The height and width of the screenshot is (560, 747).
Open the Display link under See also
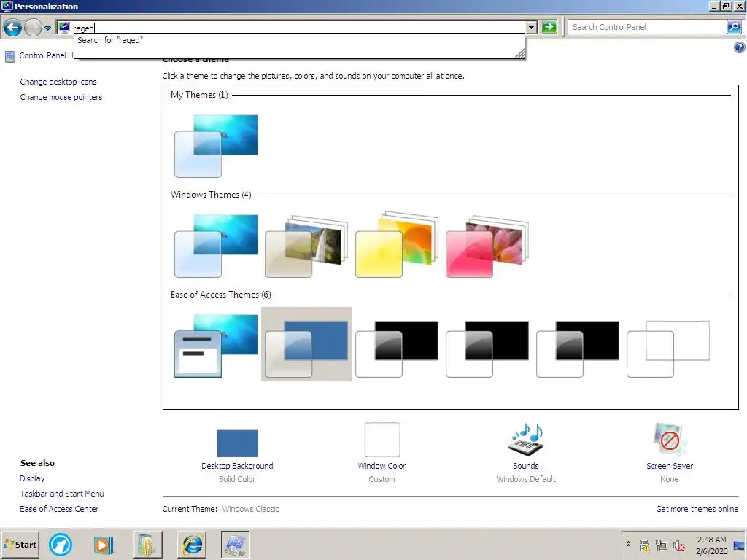pyautogui.click(x=32, y=478)
